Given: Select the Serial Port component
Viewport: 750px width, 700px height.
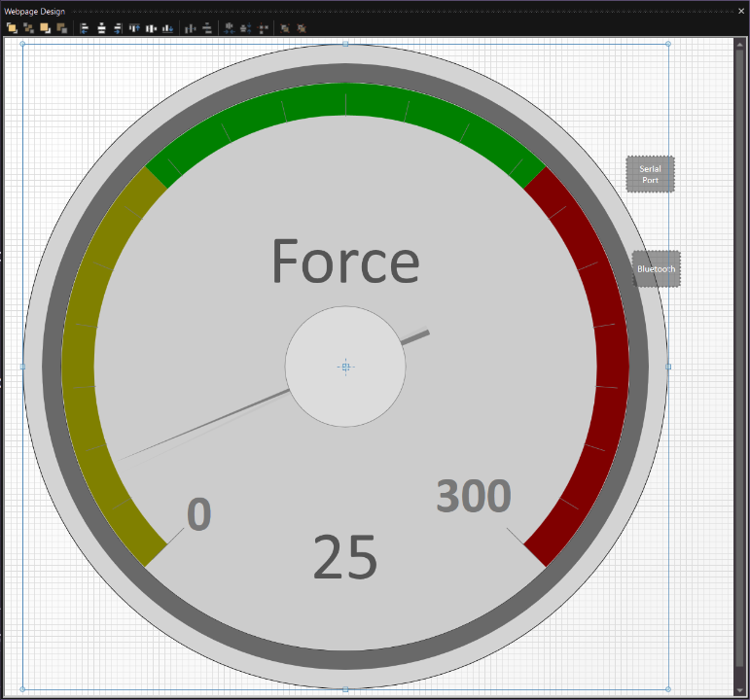Looking at the screenshot, I should click(x=650, y=174).
